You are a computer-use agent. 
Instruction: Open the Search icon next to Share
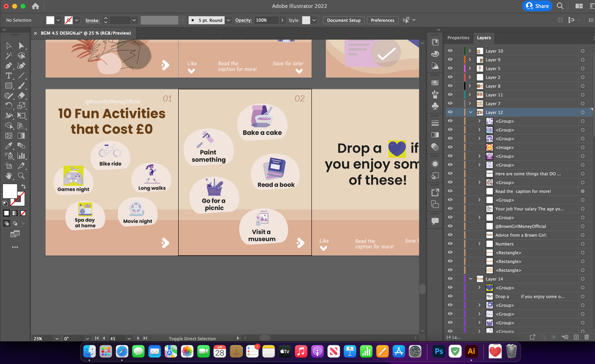point(560,6)
